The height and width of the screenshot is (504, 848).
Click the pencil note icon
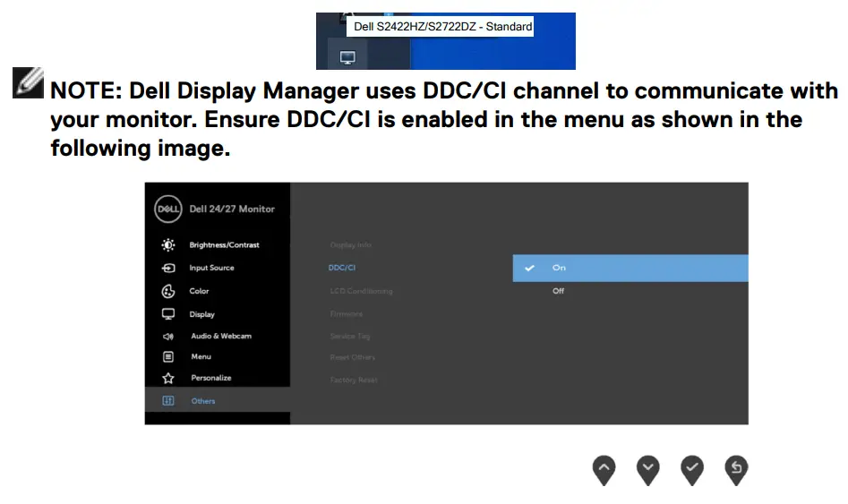(28, 82)
